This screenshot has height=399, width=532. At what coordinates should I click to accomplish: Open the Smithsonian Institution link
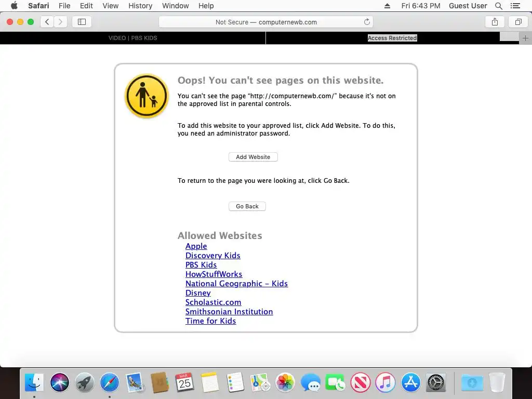(x=229, y=312)
